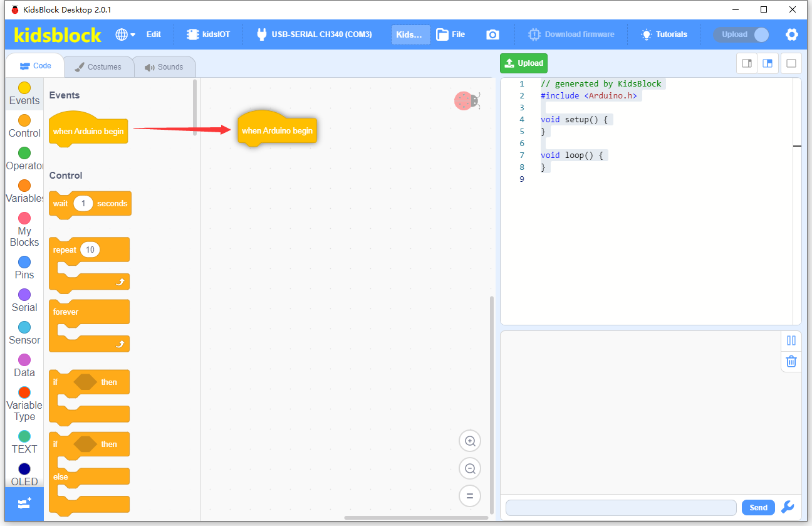This screenshot has width=812, height=526.
Task: Open USB-SERIAL CH340 (COM3) port connection
Action: coord(314,34)
